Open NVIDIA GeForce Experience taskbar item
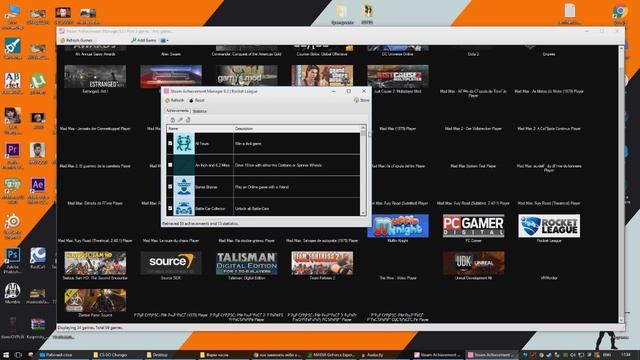Viewport: 640px width, 360px height. [331, 355]
